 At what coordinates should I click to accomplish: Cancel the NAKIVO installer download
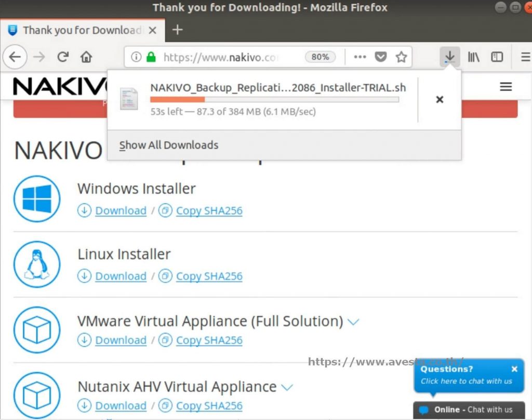tap(440, 99)
